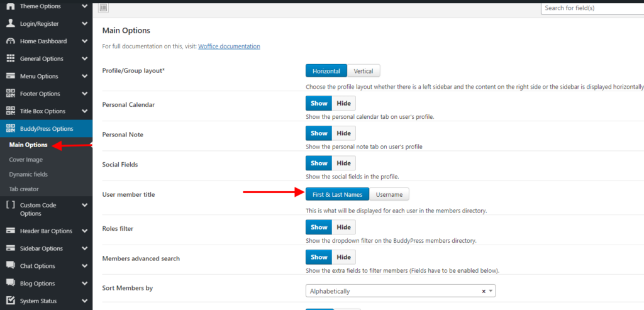
Task: Expand the Sidebar Options chevron
Action: (84, 248)
